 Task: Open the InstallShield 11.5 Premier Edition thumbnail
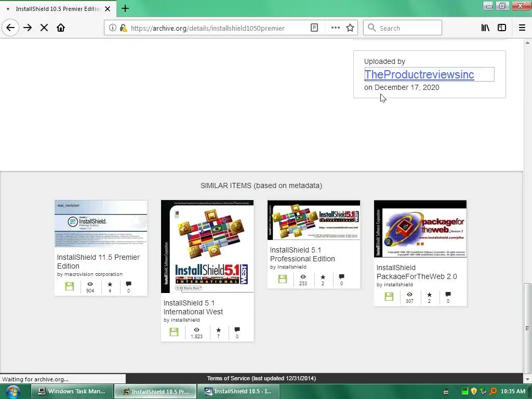pos(101,223)
